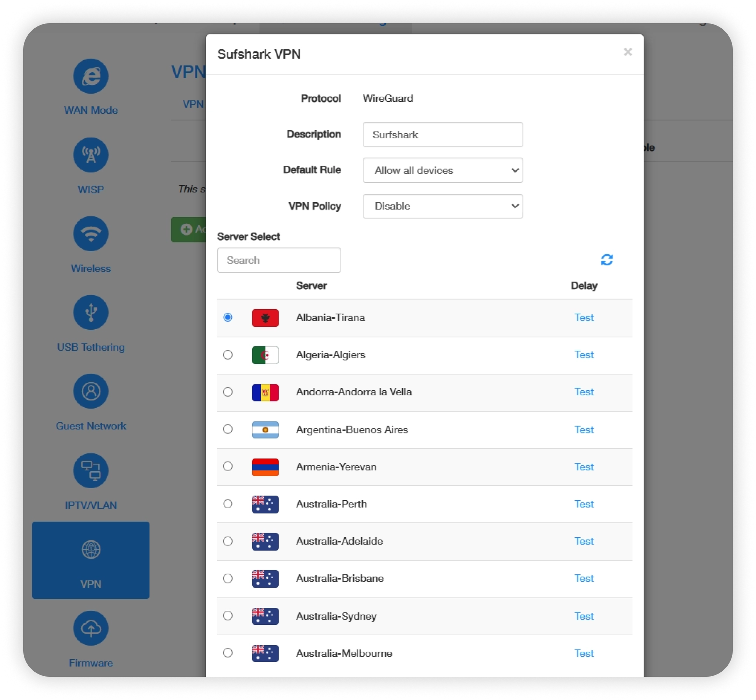
Task: Select the Argentina-Buenos Aires radio button
Action: click(x=228, y=429)
